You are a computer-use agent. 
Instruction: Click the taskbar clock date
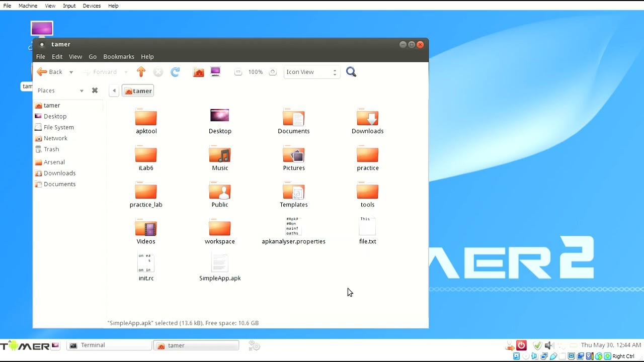pos(611,345)
